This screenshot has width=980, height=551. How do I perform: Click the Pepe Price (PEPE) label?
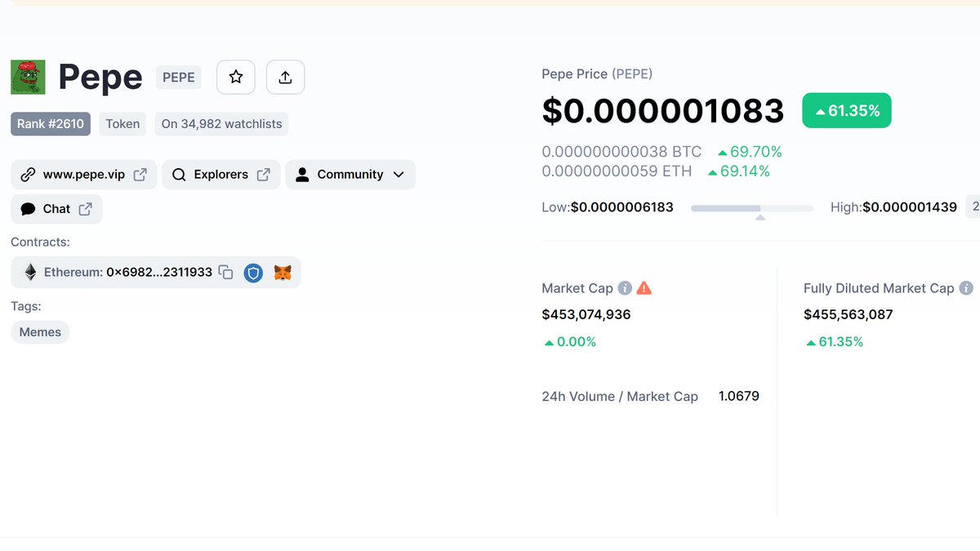point(597,74)
